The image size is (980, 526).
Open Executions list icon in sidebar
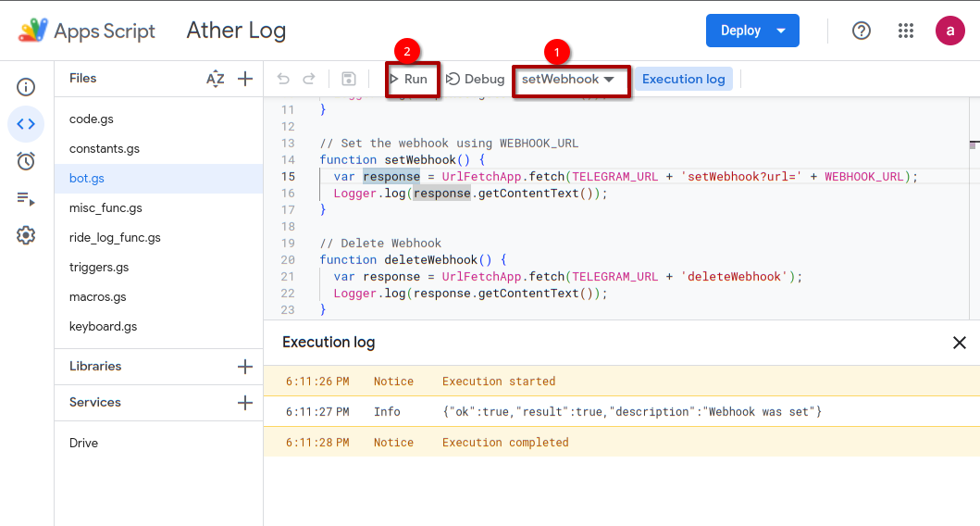pyautogui.click(x=26, y=199)
